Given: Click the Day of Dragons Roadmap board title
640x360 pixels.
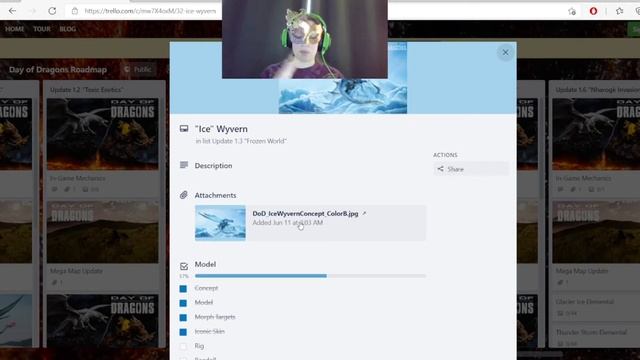Looking at the screenshot, I should click(58, 70).
